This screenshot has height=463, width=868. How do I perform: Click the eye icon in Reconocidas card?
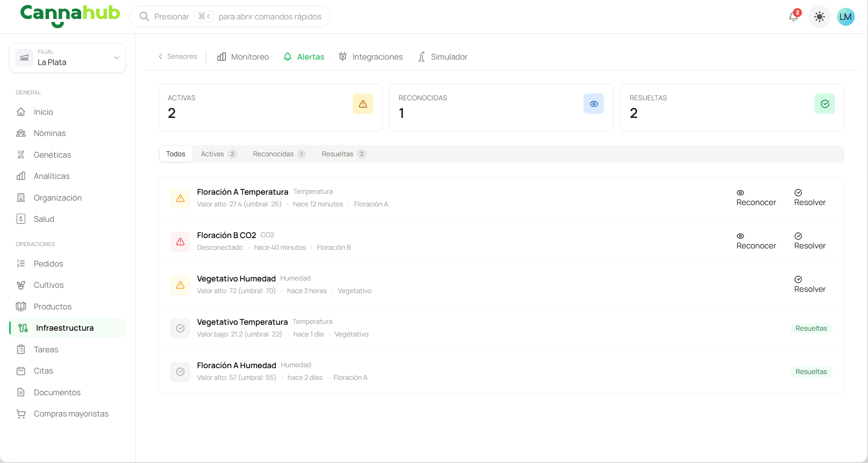coord(594,104)
